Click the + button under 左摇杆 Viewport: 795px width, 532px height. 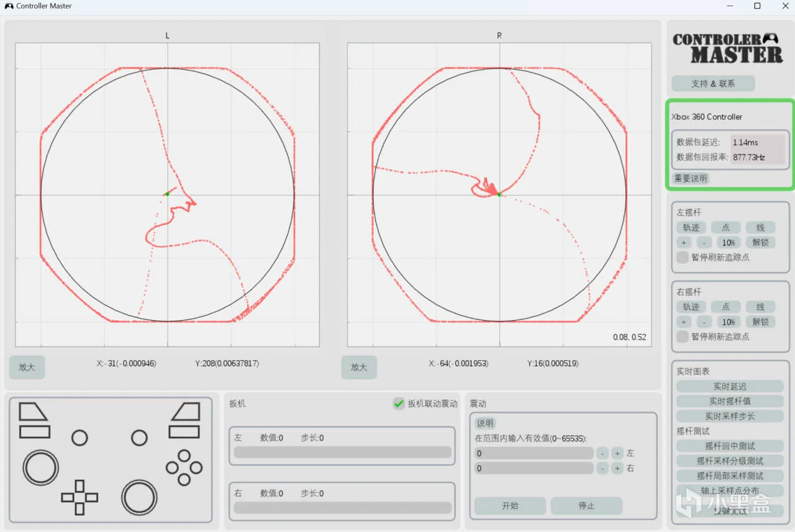(x=684, y=243)
